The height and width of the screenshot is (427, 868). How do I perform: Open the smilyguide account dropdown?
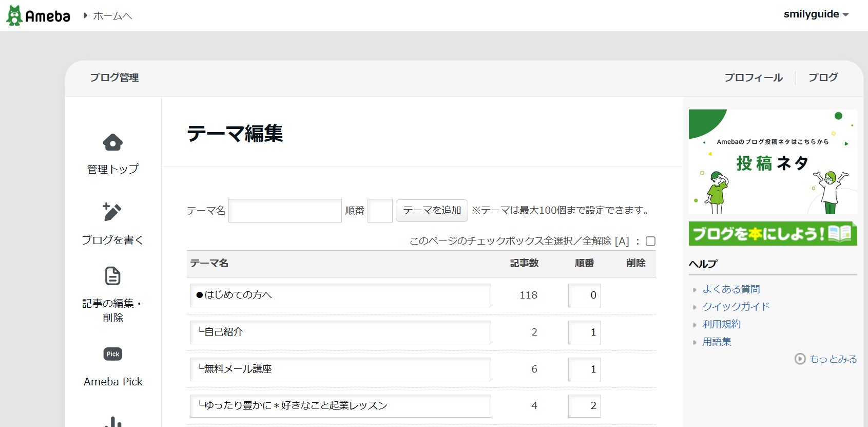(x=816, y=14)
